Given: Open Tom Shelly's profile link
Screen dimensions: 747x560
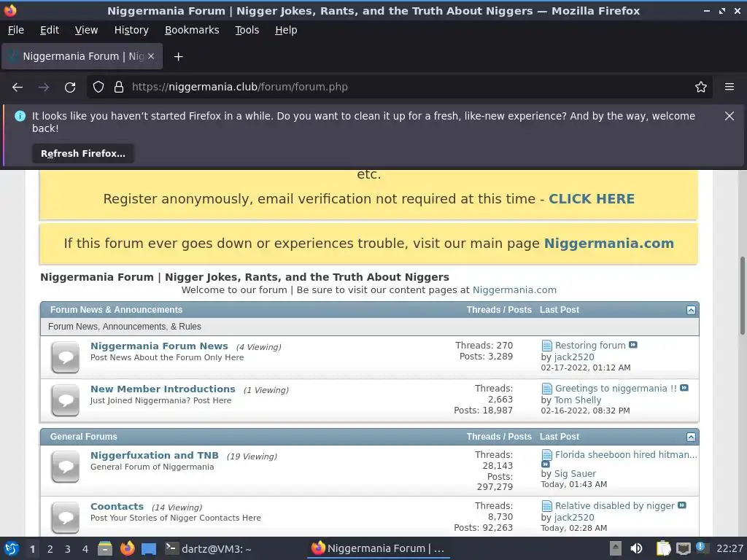Looking at the screenshot, I should (578, 400).
